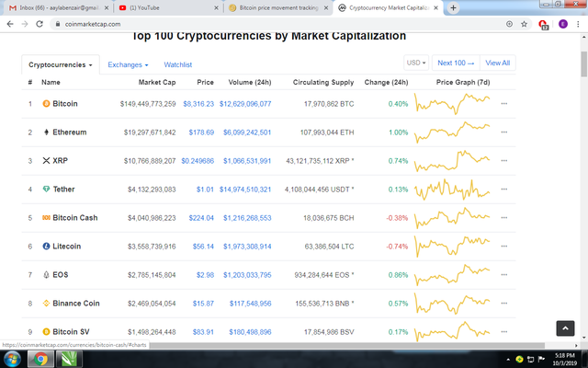The image size is (588, 368).
Task: Click the View All button
Action: (498, 63)
